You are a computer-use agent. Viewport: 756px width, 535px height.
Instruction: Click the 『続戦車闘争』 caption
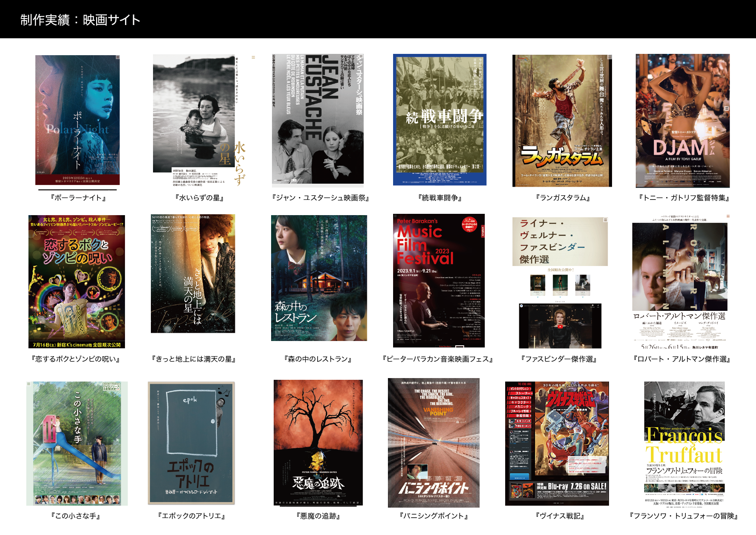pyautogui.click(x=440, y=198)
